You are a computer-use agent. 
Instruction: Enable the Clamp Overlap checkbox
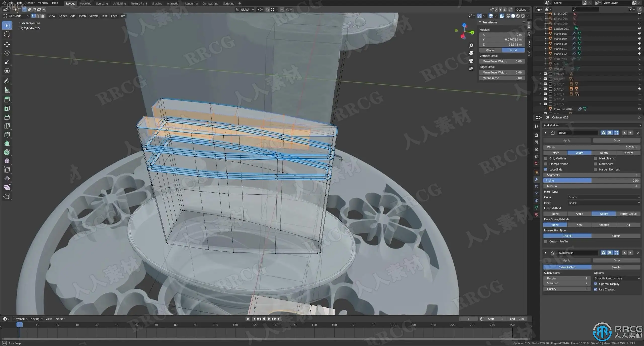point(546,164)
